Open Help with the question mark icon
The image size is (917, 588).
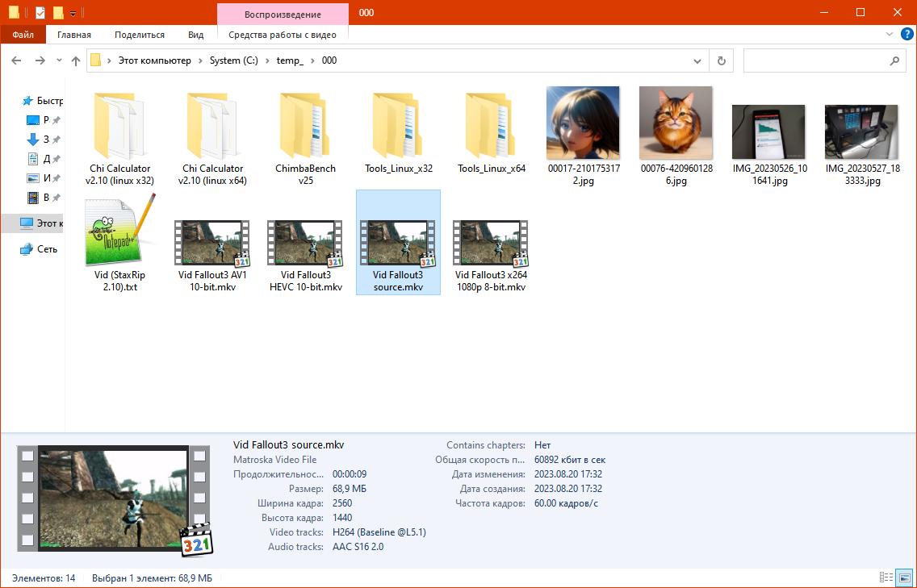907,35
